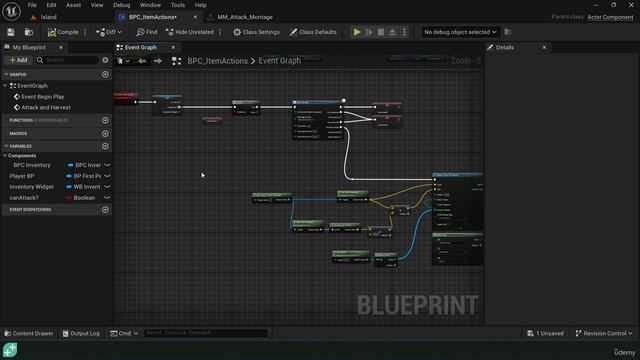Click the Find button
640x360 pixels.
147,32
